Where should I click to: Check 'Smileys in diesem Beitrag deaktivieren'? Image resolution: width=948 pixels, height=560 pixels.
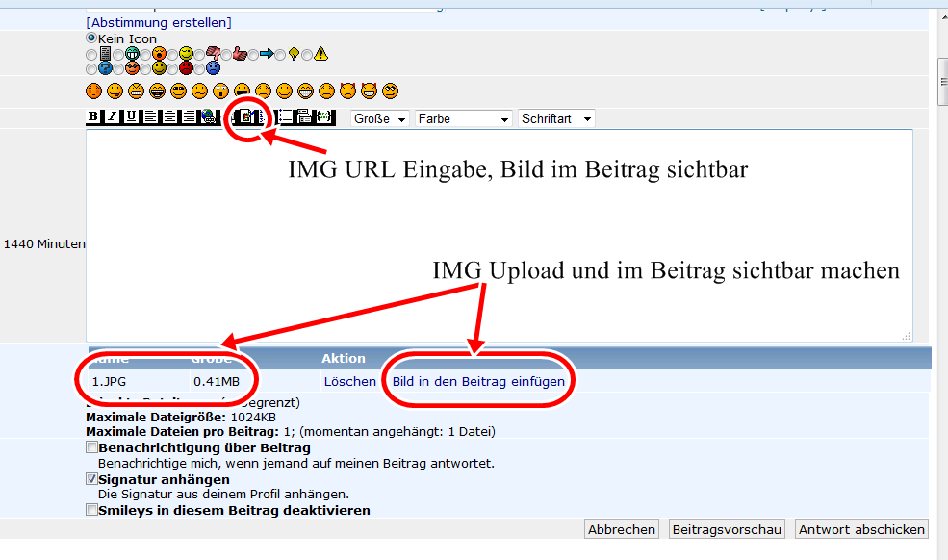point(91,510)
